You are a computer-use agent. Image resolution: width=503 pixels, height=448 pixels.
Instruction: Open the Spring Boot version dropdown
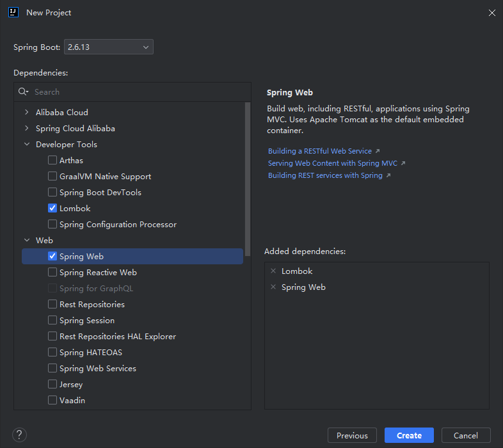click(109, 47)
